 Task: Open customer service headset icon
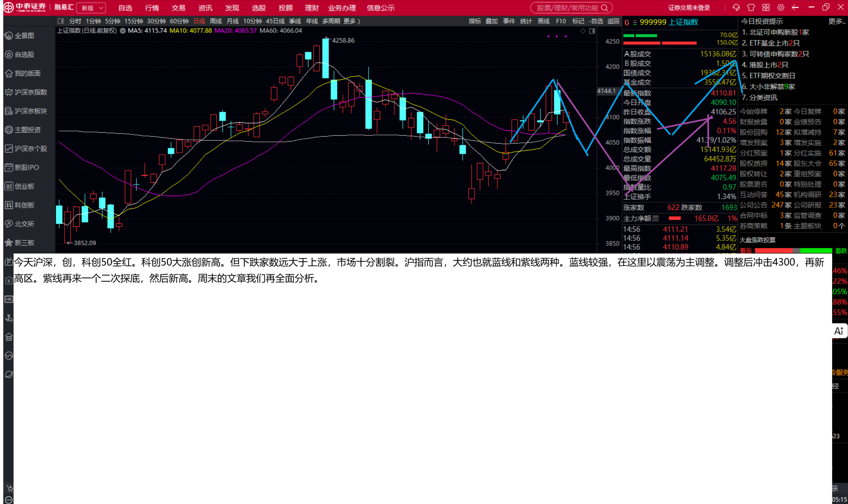tap(736, 8)
